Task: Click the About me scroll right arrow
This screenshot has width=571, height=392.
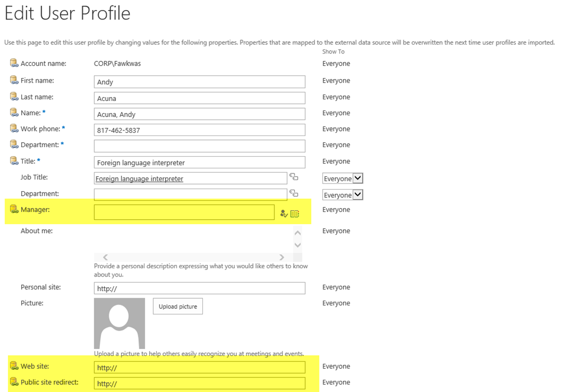Action: (282, 257)
